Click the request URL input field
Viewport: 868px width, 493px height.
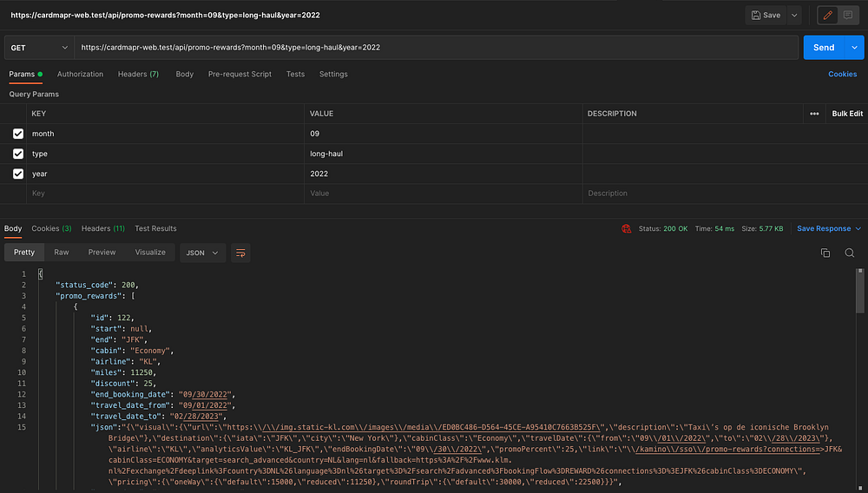(434, 48)
